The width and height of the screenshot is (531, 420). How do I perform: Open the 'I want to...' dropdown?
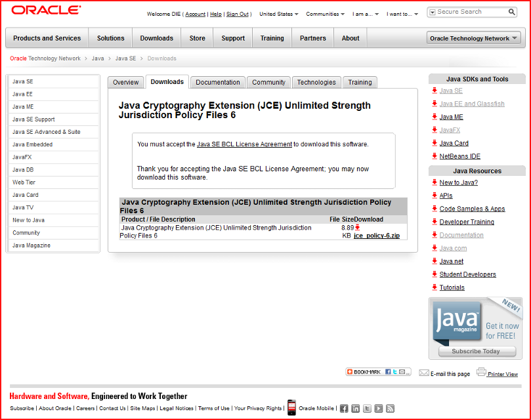[402, 14]
